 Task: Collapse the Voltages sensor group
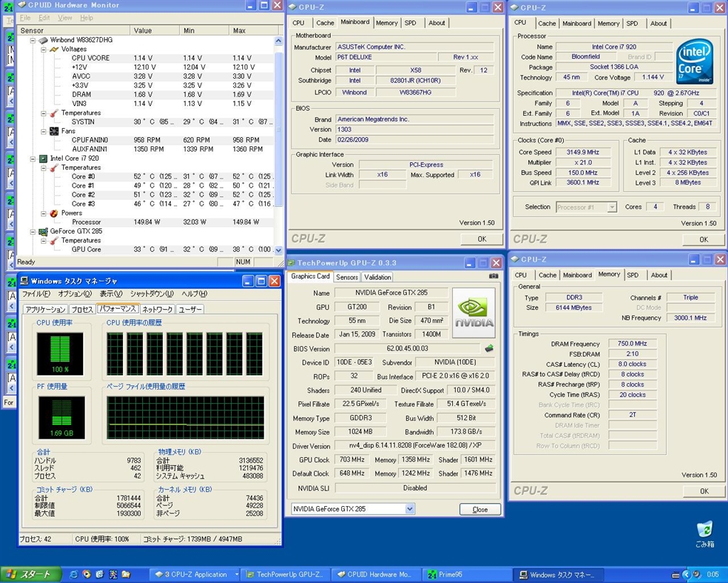43,50
